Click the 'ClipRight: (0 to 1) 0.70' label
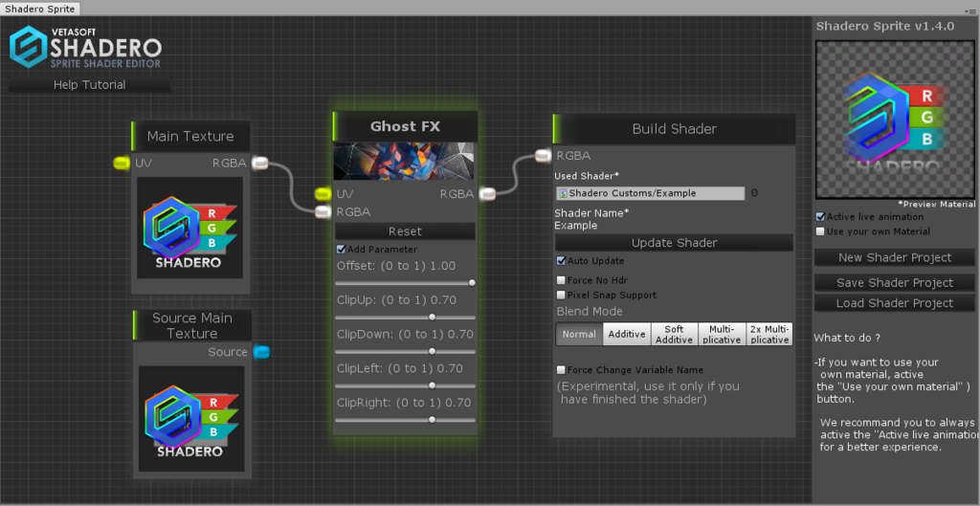 (x=405, y=403)
